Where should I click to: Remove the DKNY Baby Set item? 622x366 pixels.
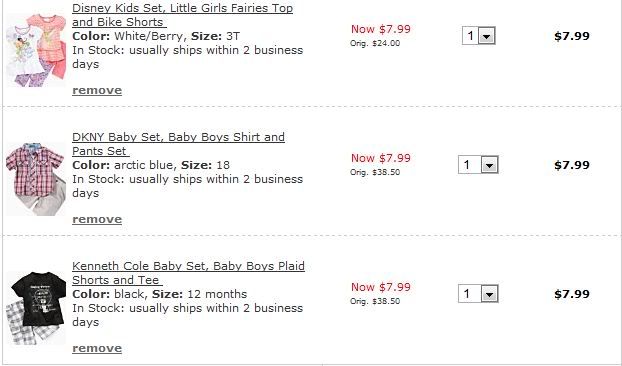tap(97, 219)
